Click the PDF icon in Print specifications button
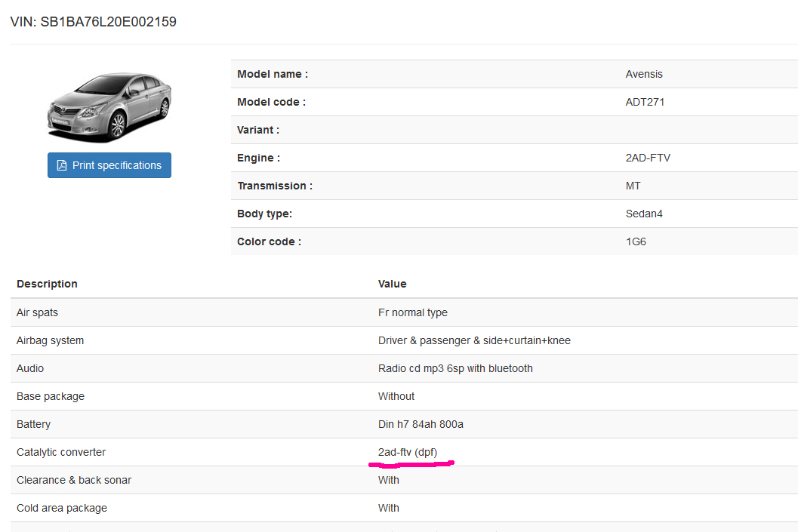The height and width of the screenshot is (532, 798). tap(62, 165)
